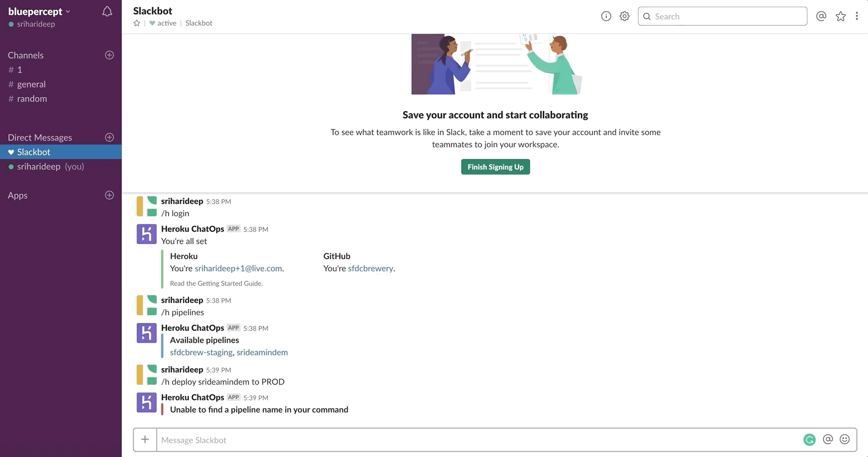Open the notifications bell
Viewport: 868px width, 457px height.
(x=107, y=12)
